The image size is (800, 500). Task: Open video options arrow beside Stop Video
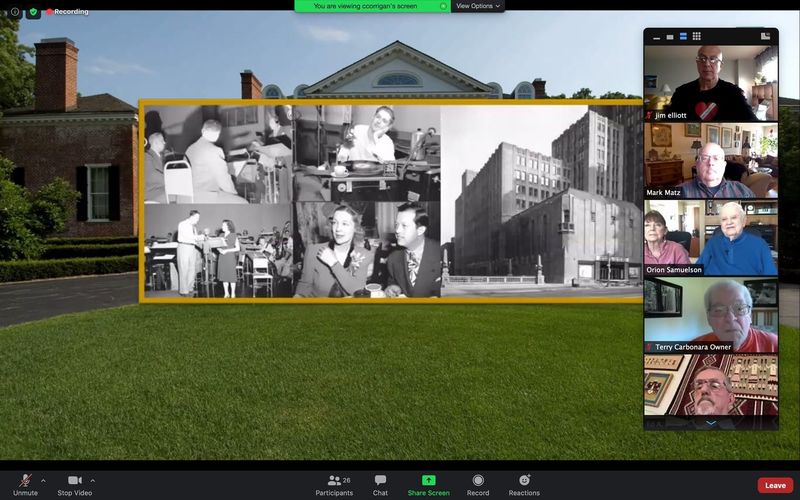tap(93, 480)
